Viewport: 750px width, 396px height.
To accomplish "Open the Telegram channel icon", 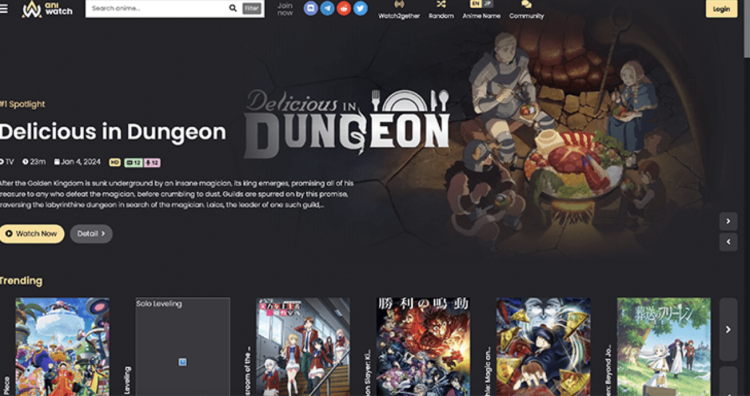I will pos(327,8).
